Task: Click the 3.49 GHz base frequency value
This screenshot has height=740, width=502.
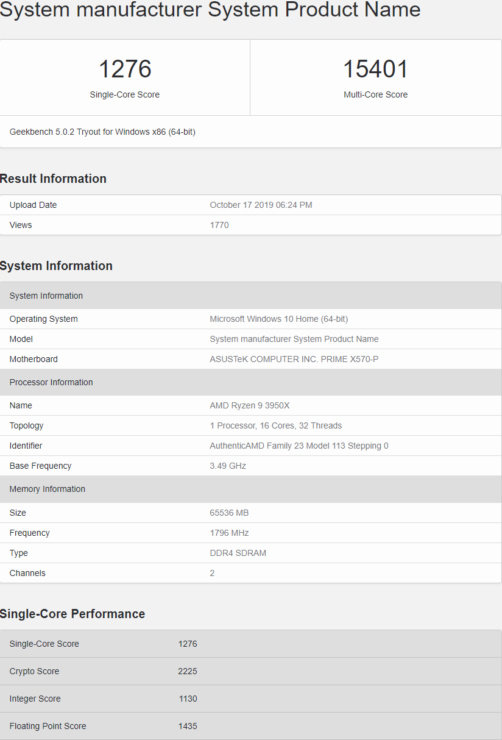Action: [228, 466]
